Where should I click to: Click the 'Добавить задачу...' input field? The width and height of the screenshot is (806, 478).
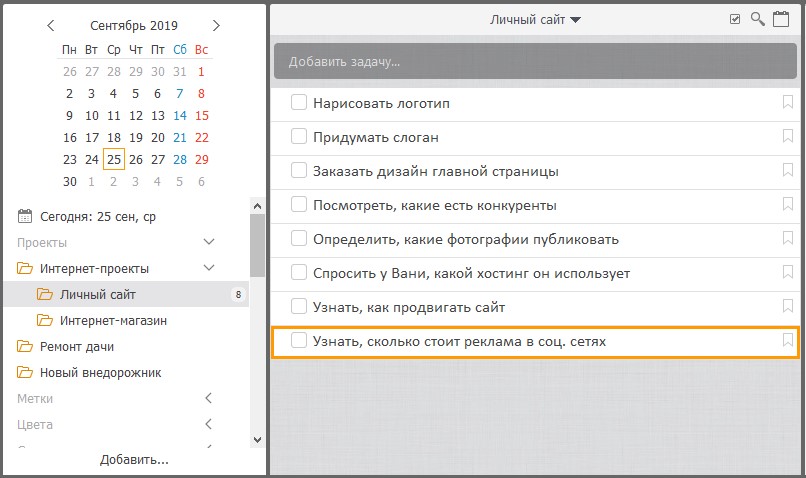pyautogui.click(x=535, y=61)
